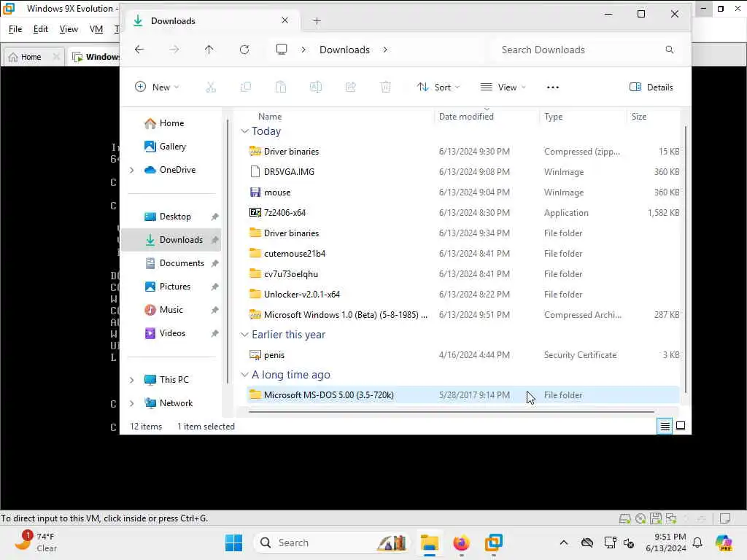This screenshot has height=560, width=747.
Task: Refresh the Downloads folder
Action: tap(244, 50)
